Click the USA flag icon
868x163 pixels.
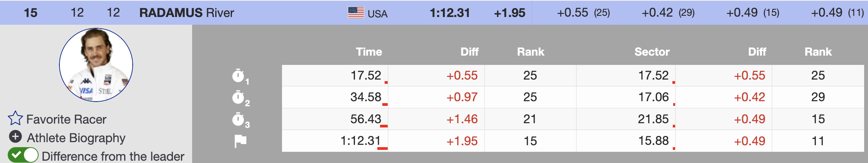tap(356, 13)
